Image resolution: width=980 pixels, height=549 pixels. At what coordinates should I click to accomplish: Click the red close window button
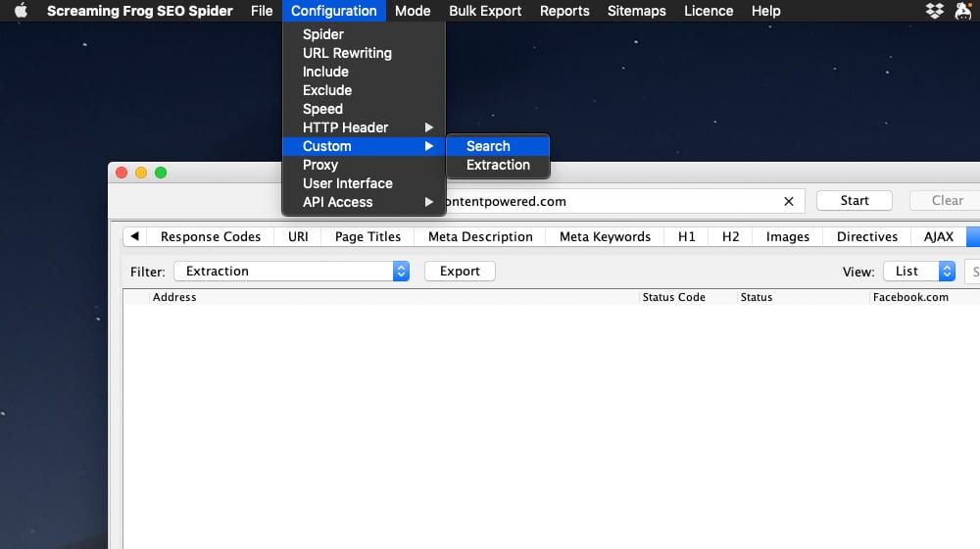(x=122, y=173)
